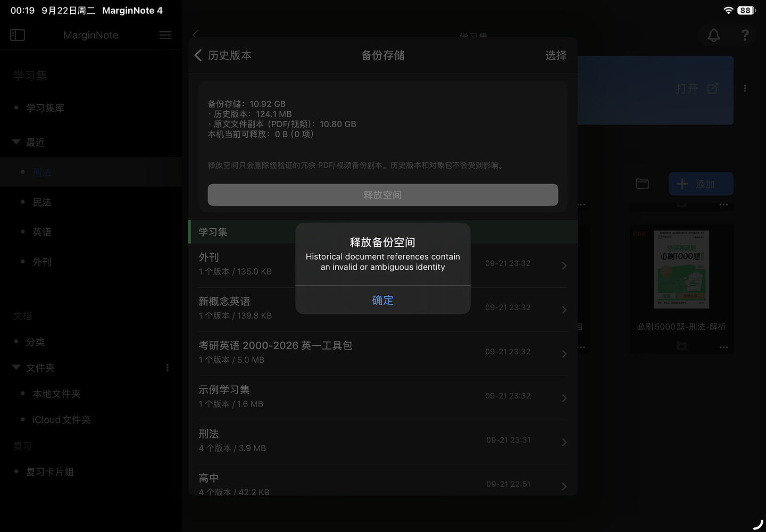Click the 考研英语 2000-2026 英一工具包 title
766x532 pixels.
275,345
